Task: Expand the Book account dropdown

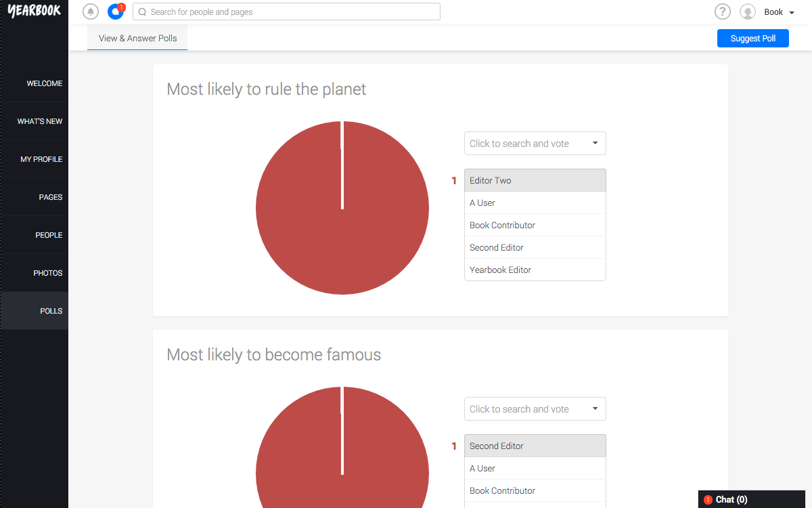Action: [780, 12]
